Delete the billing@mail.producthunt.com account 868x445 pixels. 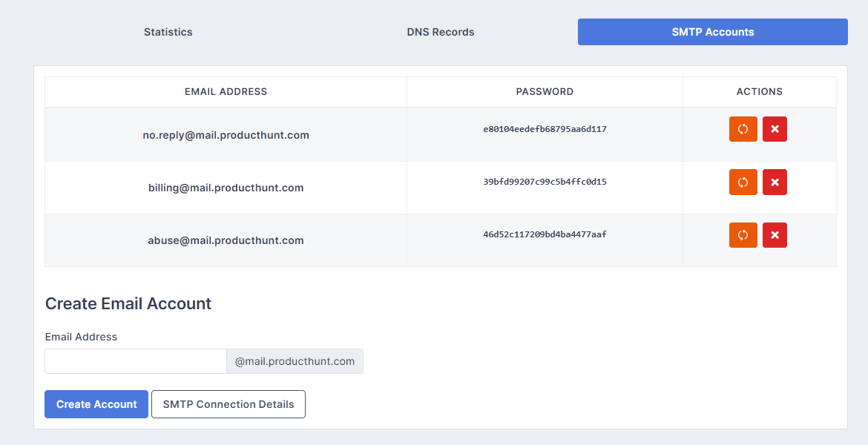775,182
